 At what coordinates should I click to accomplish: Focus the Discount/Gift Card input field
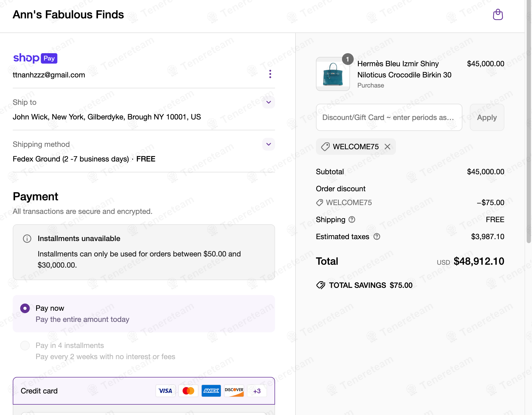pos(389,117)
